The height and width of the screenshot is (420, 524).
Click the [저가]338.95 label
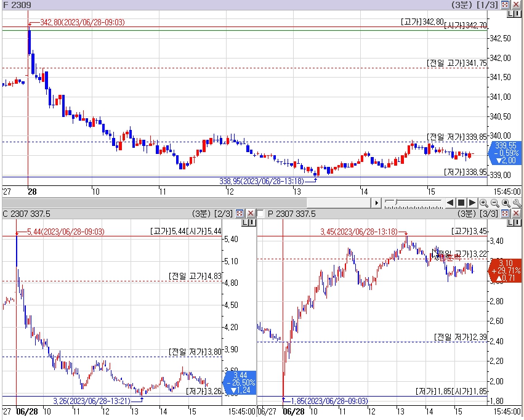pyautogui.click(x=466, y=172)
